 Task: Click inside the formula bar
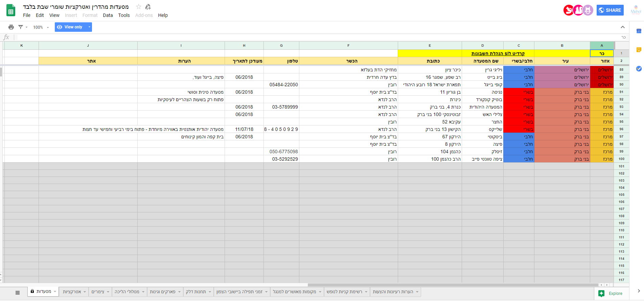[321, 37]
